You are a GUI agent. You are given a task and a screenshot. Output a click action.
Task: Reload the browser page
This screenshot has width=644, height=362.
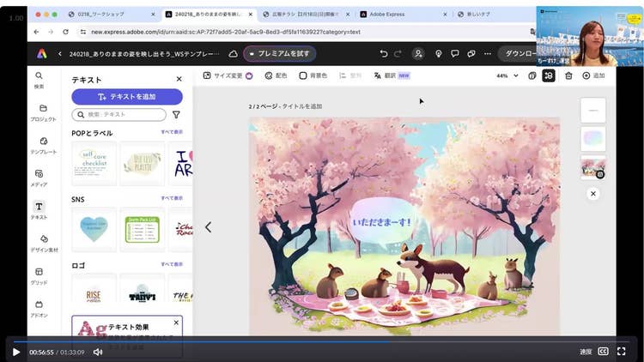[x=66, y=32]
